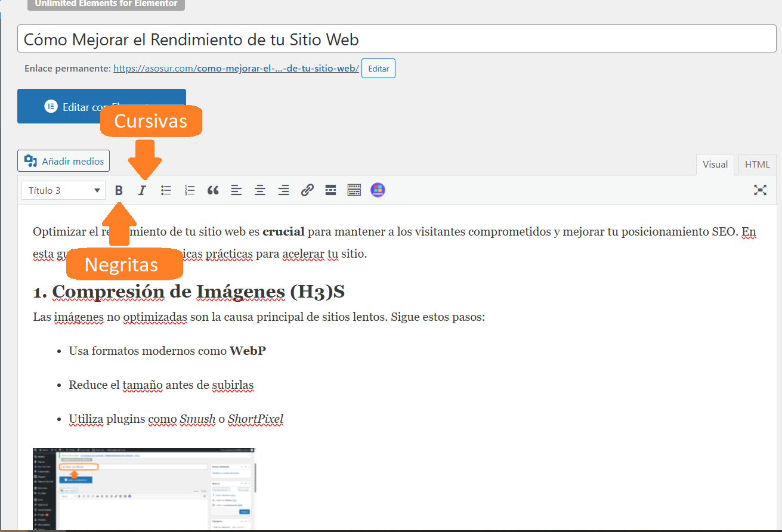
Task: Toggle italic formatting in the editor toolbar
Action: [142, 190]
